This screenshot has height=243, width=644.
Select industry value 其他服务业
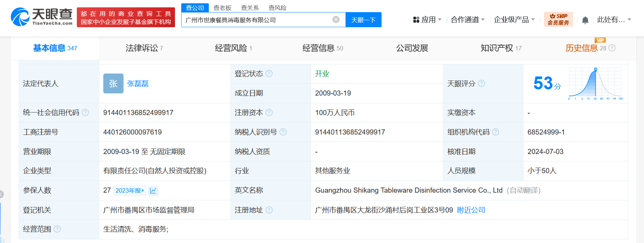[333, 171]
